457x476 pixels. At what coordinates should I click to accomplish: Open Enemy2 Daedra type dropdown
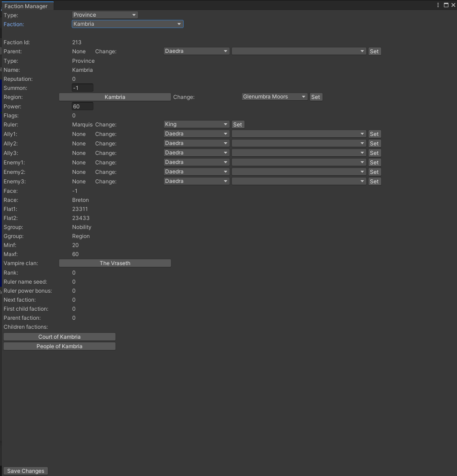(196, 172)
